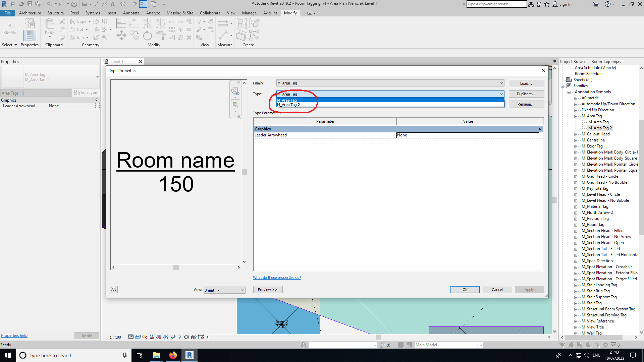
Task: Open the View Sheet dropdown at dialog bottom
Action: (x=224, y=290)
